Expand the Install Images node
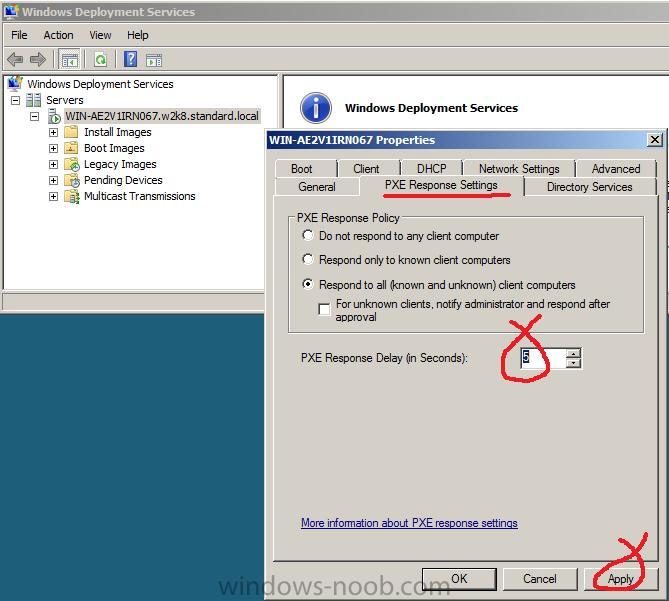The height and width of the screenshot is (601, 669). pyautogui.click(x=53, y=132)
